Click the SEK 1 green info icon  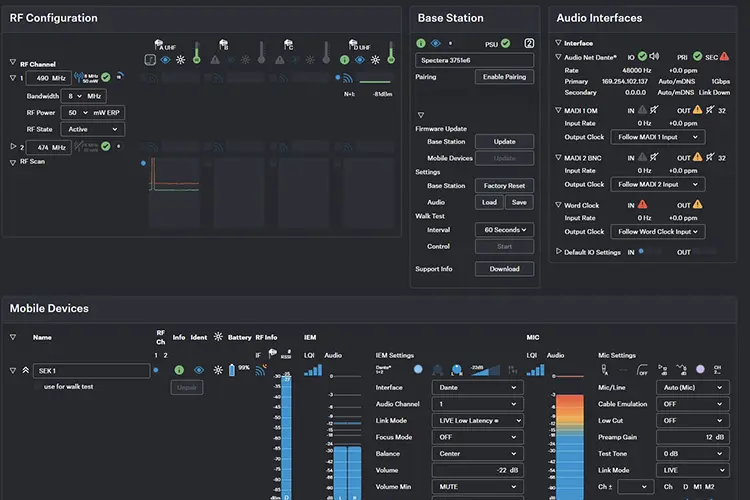(x=179, y=370)
